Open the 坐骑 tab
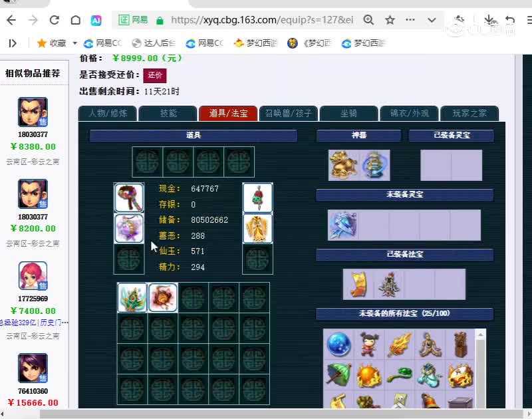Screen dimensions: 532x419 click(348, 113)
